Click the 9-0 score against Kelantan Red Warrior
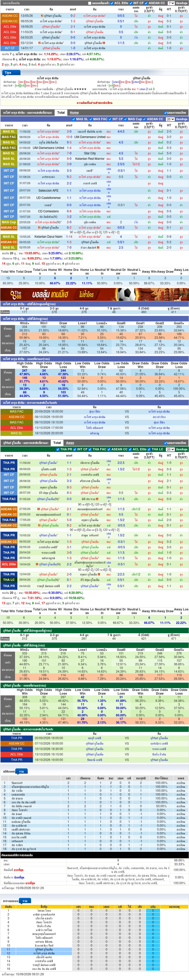Viewport: 189px width, 980px height. click(x=69, y=159)
